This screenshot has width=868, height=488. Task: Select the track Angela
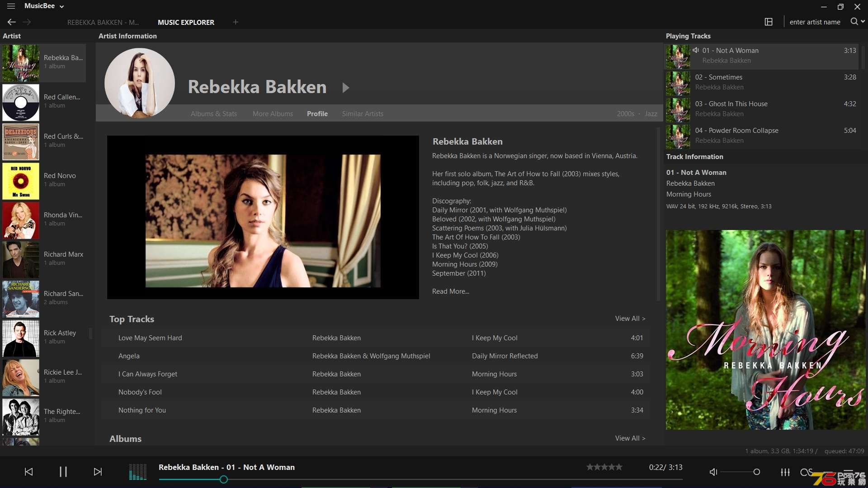[x=376, y=356]
